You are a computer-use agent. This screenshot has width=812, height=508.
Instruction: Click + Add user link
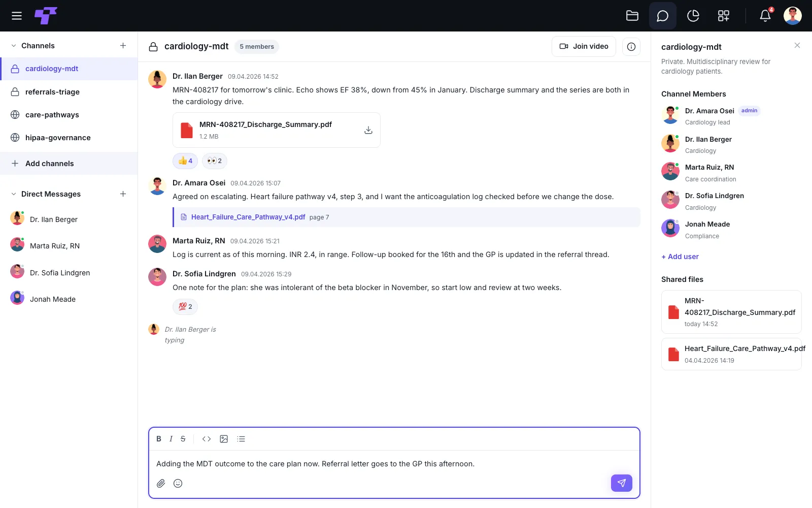(x=680, y=257)
